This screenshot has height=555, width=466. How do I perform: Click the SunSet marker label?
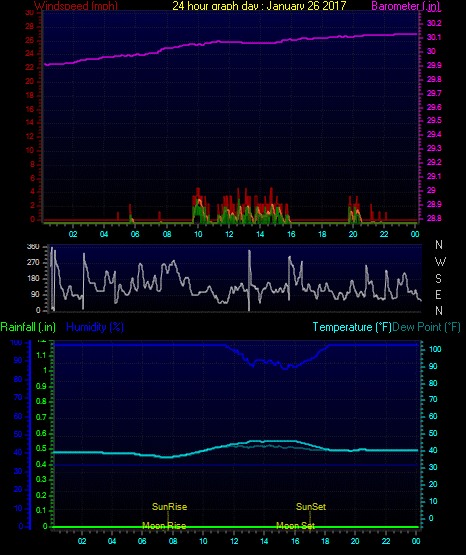click(x=311, y=507)
